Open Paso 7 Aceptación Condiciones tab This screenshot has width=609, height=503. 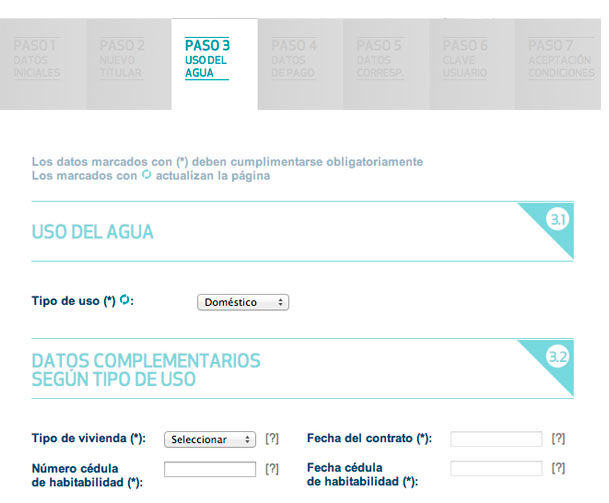[558, 64]
